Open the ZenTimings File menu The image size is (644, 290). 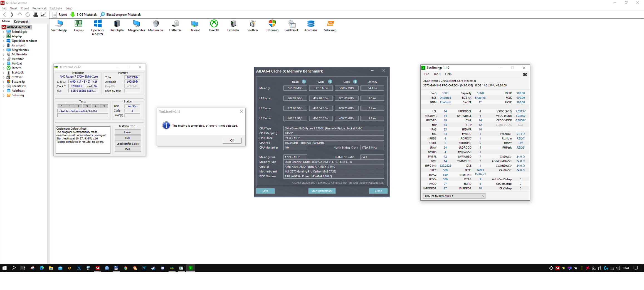coord(426,74)
